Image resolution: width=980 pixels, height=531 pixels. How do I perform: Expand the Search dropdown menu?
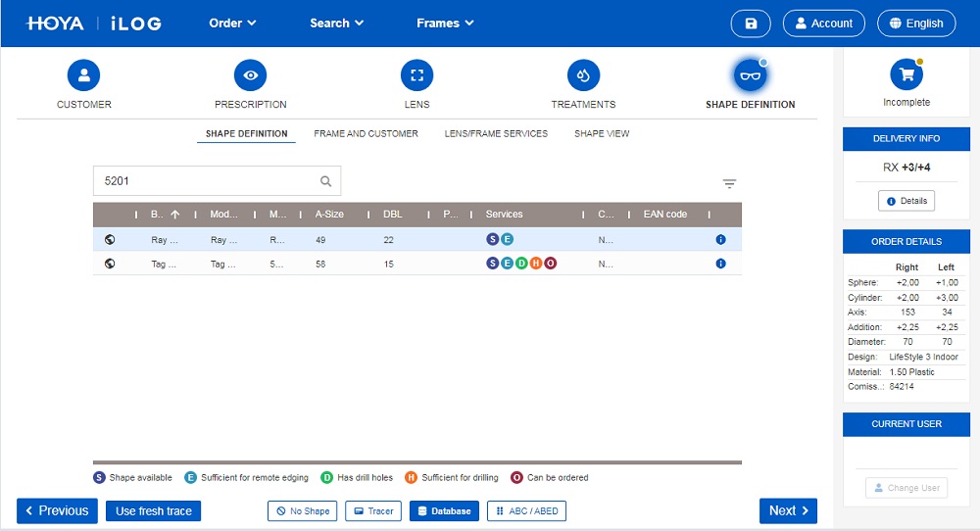coord(336,24)
